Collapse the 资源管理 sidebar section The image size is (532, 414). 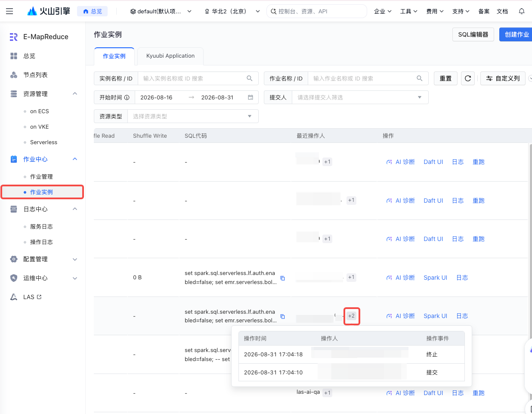(75, 94)
